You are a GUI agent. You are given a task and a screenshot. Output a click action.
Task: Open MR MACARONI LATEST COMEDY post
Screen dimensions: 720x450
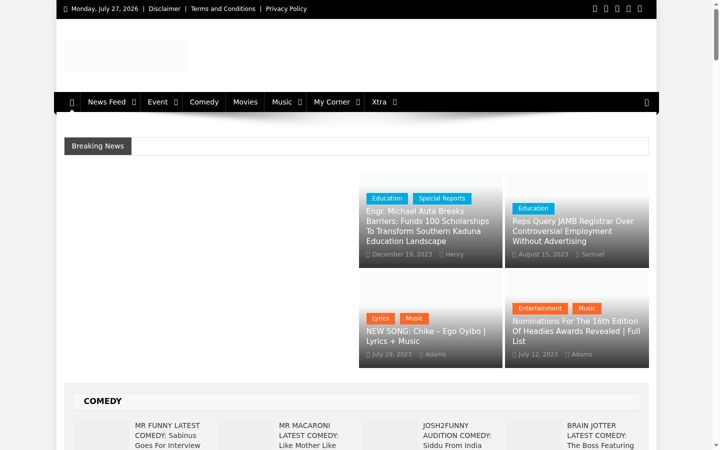pyautogui.click(x=308, y=436)
